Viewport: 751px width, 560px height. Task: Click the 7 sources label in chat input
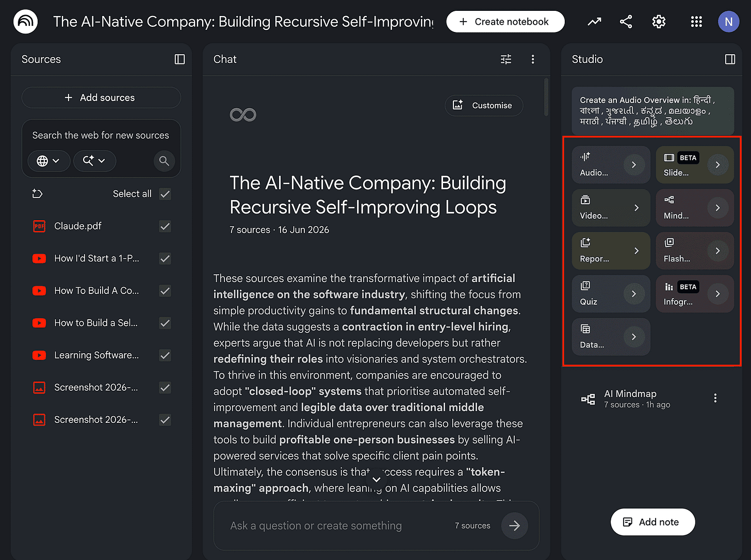[472, 525]
